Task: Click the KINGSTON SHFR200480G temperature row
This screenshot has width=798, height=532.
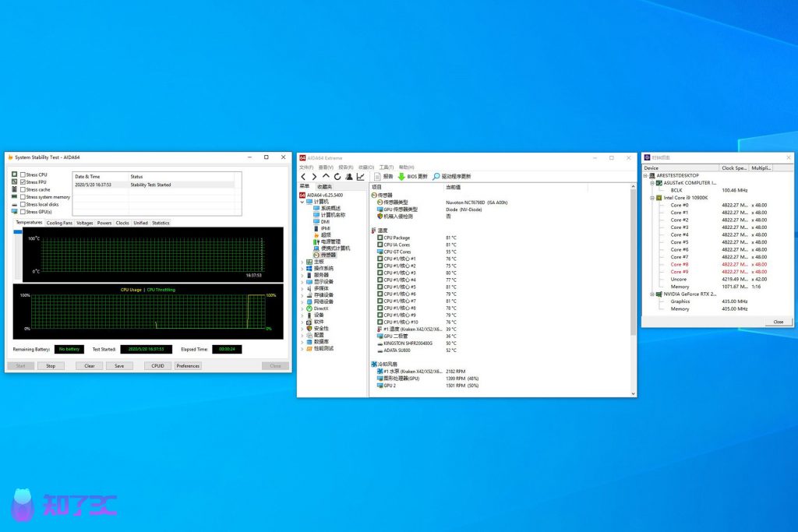Action: pyautogui.click(x=417, y=344)
